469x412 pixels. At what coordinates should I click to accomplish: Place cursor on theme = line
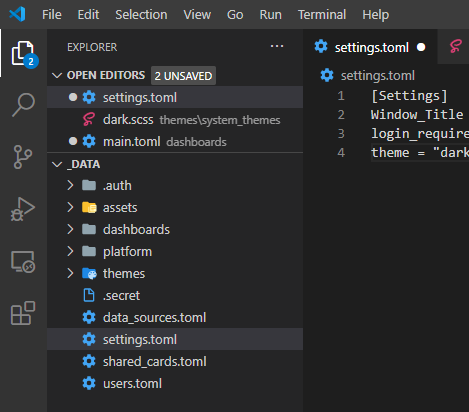coord(420,153)
